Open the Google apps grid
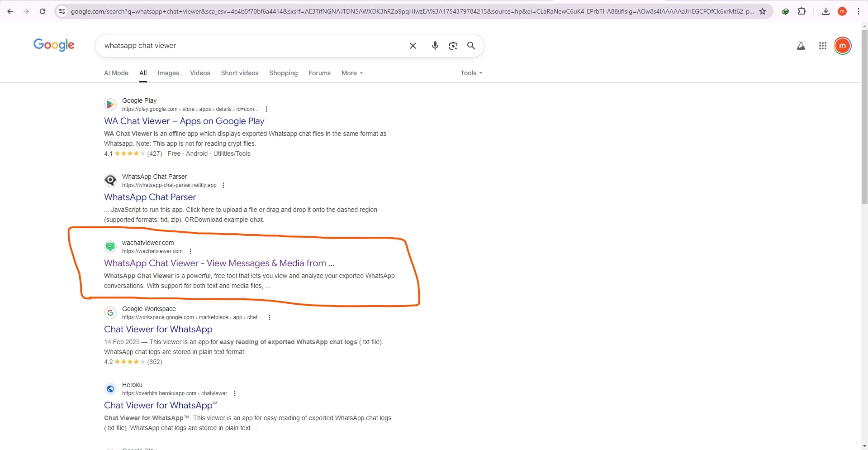This screenshot has height=450, width=868. click(x=822, y=46)
